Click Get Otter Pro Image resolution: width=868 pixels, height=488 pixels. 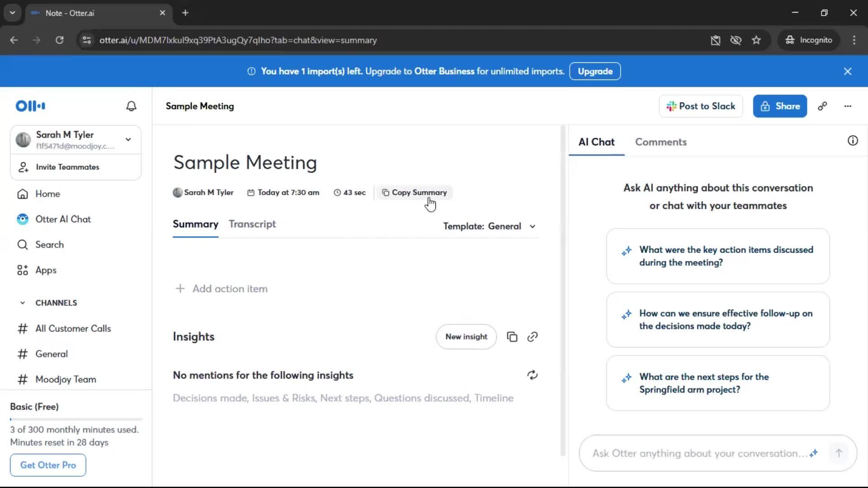coord(48,465)
